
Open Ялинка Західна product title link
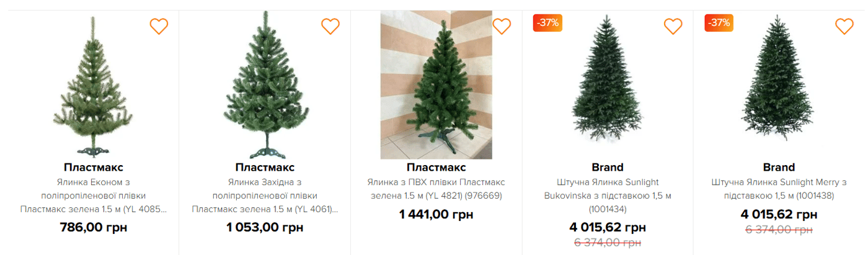pos(265,195)
